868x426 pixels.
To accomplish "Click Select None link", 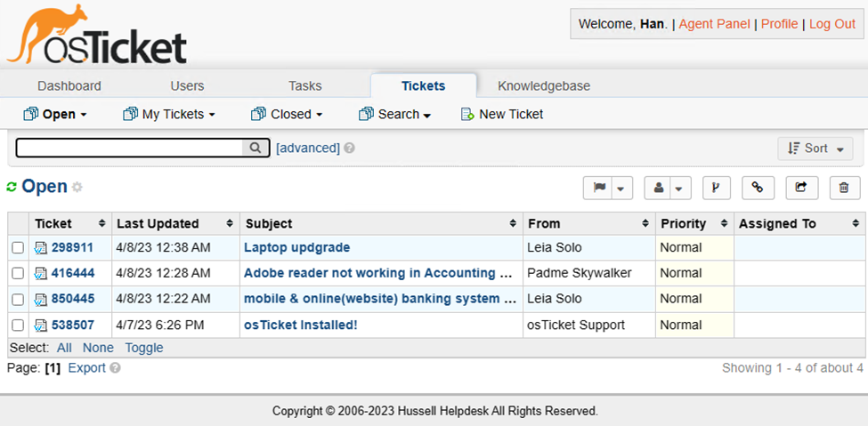I will tap(98, 348).
